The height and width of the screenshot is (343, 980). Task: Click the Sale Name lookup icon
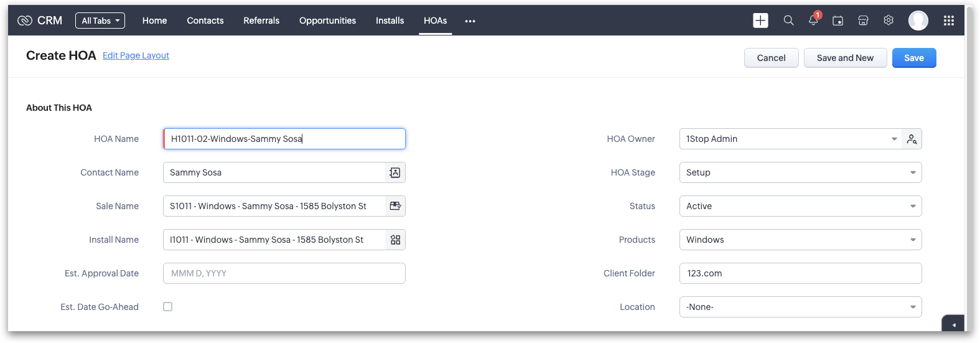[395, 206]
